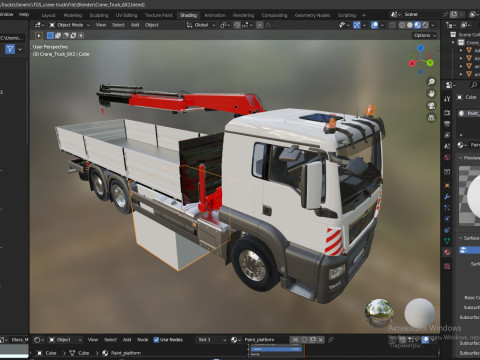Open the viewport editor type dropdown
480x360 pixels.
[39, 25]
